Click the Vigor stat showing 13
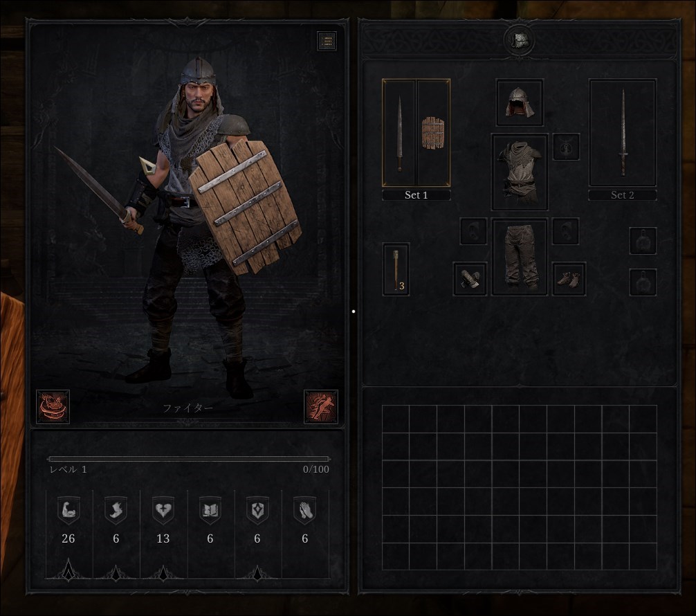Viewport: 696px width, 616px height. [x=163, y=520]
